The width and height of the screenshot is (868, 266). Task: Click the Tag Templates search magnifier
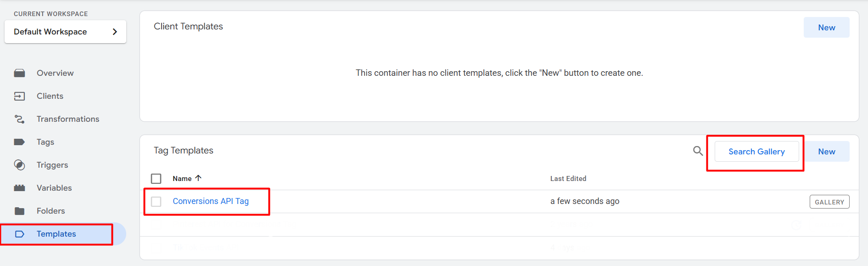(698, 151)
